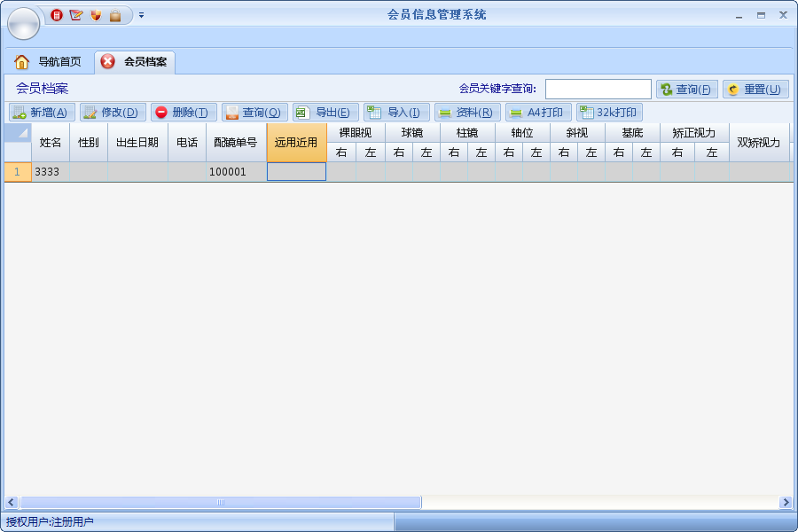The width and height of the screenshot is (798, 532).
Task: Click the 重置(U) reset button
Action: pos(755,89)
